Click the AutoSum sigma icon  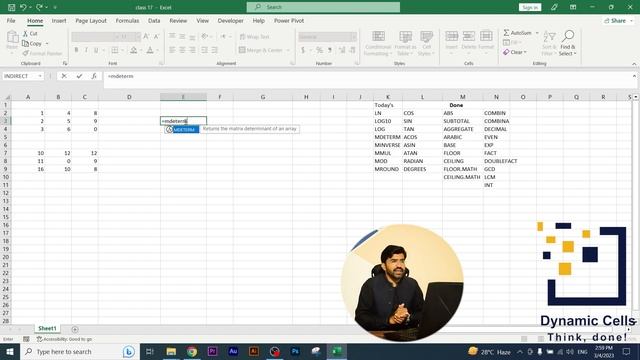click(x=506, y=33)
